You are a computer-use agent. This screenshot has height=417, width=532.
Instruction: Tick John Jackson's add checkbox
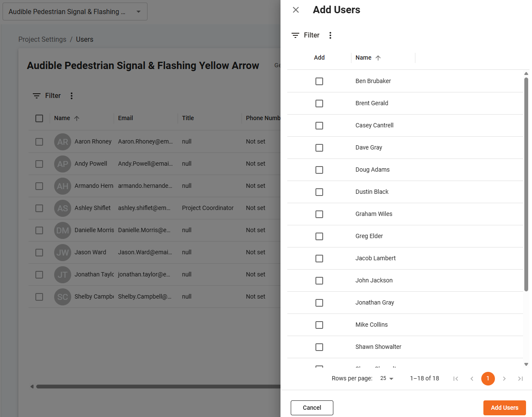[319, 281]
